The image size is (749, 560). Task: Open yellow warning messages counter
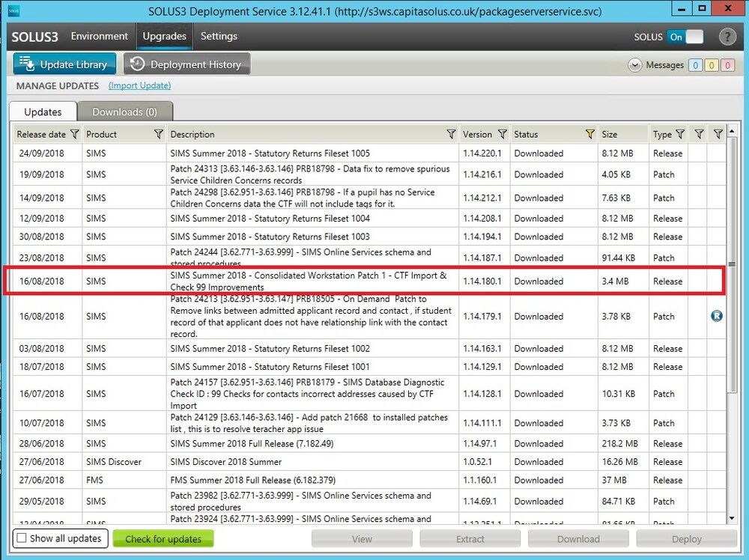pos(712,65)
